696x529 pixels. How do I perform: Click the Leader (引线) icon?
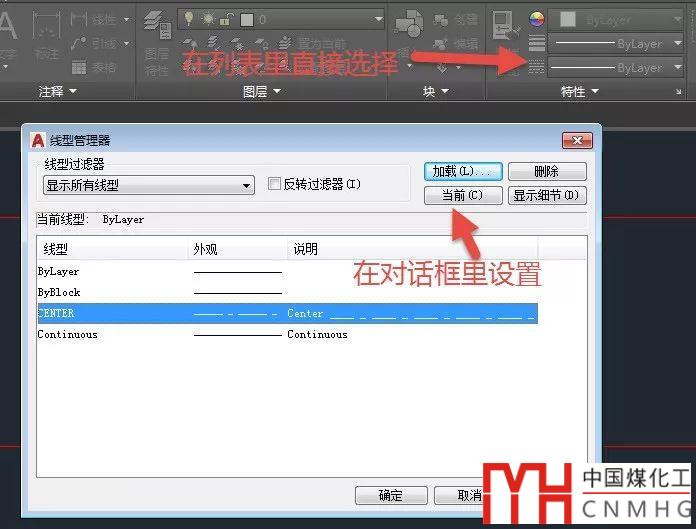point(79,43)
